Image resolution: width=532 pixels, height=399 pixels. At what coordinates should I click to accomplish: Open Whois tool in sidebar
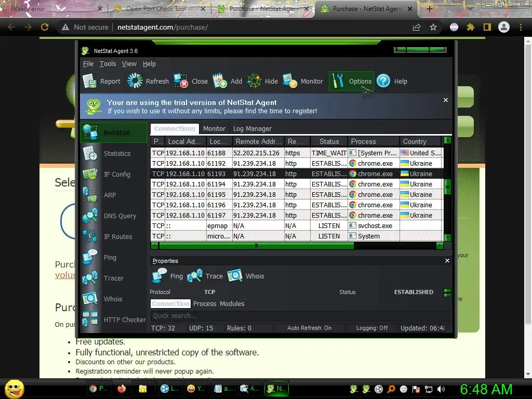click(x=114, y=299)
